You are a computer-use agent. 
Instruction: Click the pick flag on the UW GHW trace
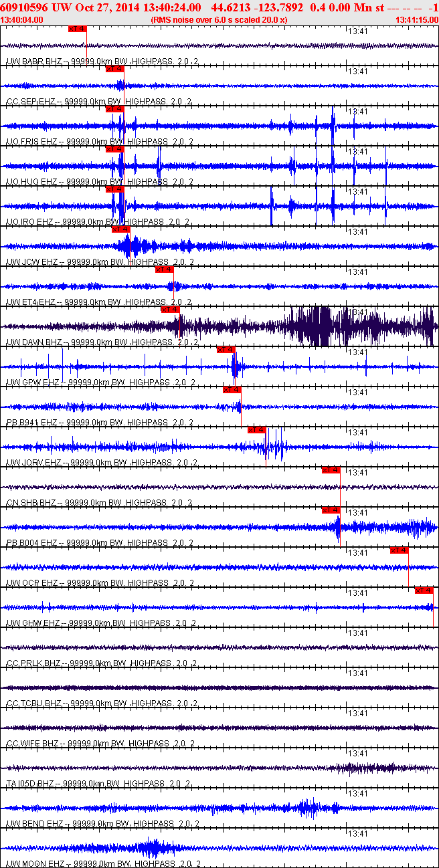pos(424,590)
